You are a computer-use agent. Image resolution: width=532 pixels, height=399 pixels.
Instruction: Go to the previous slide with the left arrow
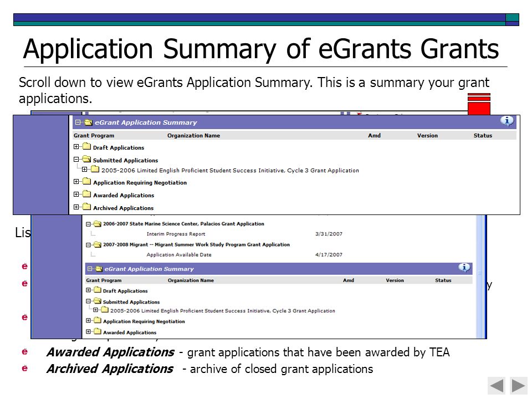pyautogui.click(x=497, y=386)
